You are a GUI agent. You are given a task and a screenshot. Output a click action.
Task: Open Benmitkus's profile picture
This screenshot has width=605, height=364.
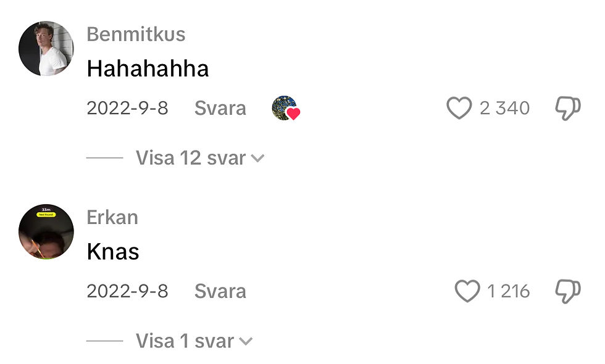(46, 46)
